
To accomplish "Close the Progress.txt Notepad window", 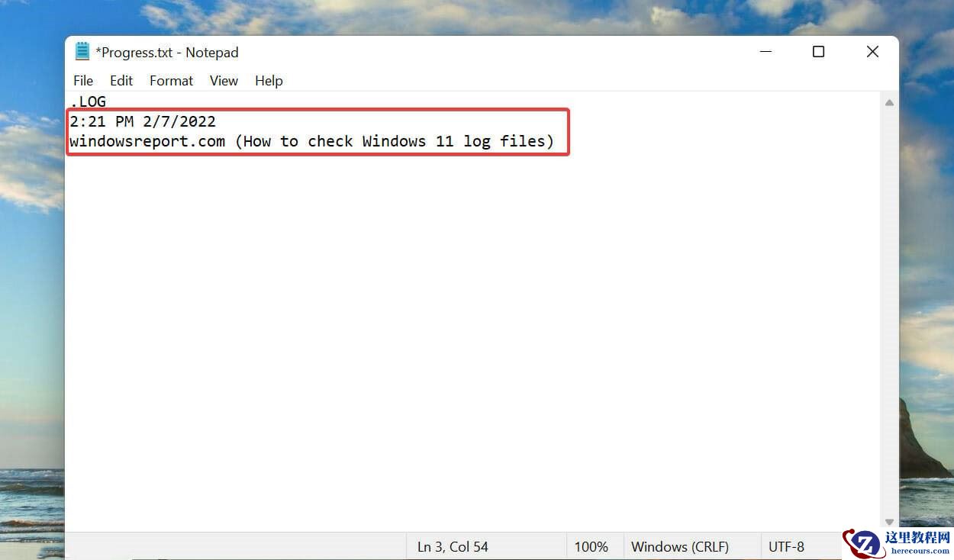I will (872, 52).
